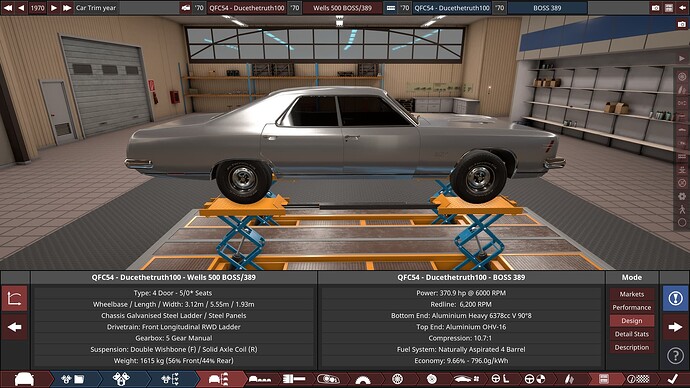Toggle the gear settings icon in the right sidebar
The image size is (690, 388).
pos(682,196)
